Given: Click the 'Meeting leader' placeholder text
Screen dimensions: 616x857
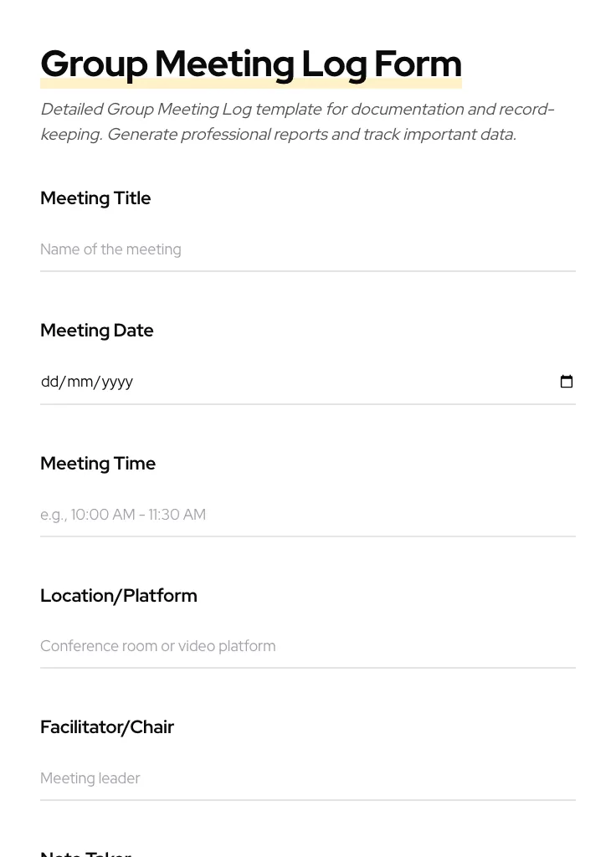Looking at the screenshot, I should coord(90,777).
